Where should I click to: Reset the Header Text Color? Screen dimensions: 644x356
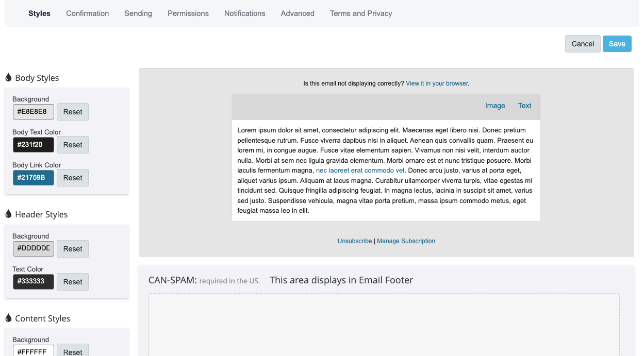point(73,282)
